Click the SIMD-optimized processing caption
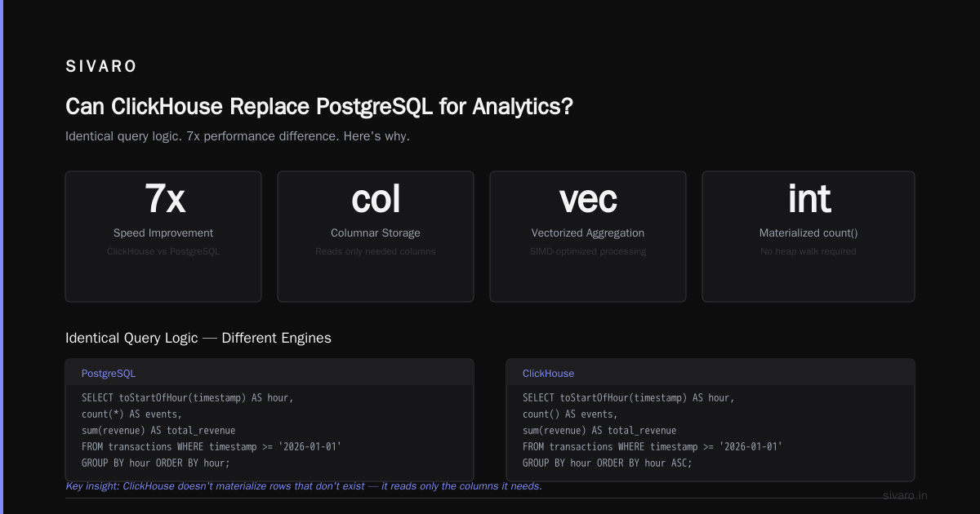980x514 pixels. pyautogui.click(x=588, y=251)
